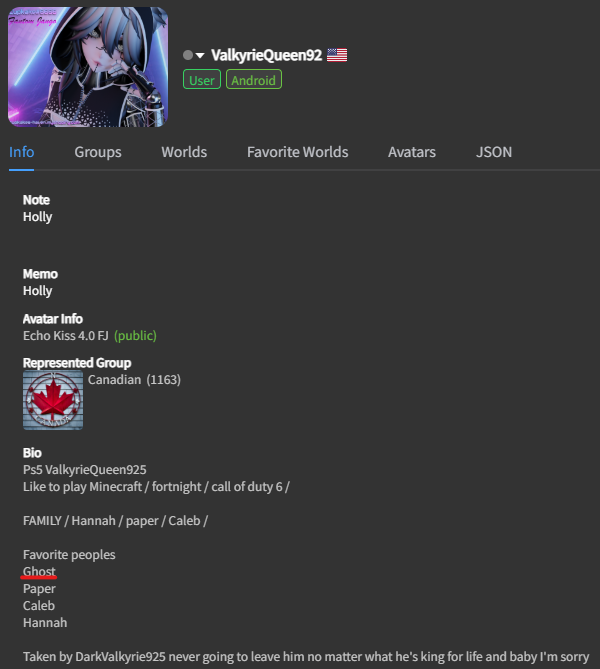Click the green Android platform tag
600x669 pixels.
tap(254, 79)
